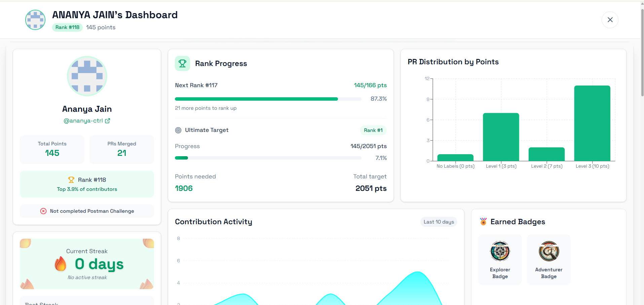Click the page vertical scrollbar
The image size is (644, 305).
tap(642, 52)
